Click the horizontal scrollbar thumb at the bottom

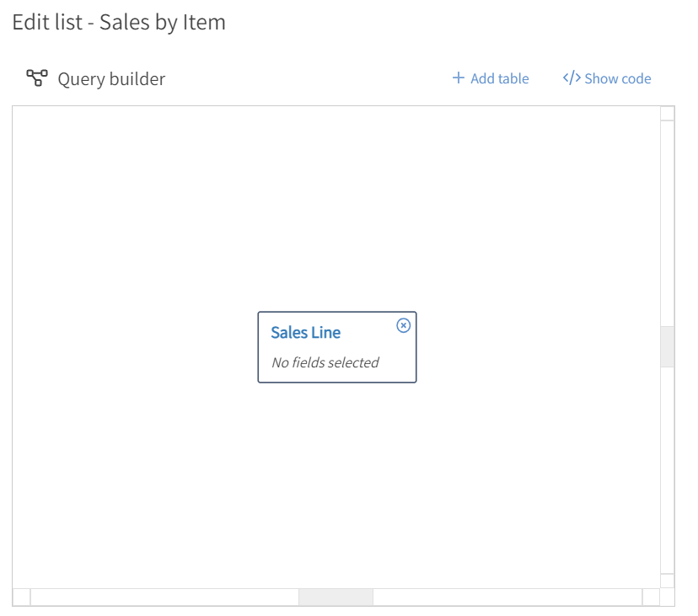click(336, 597)
